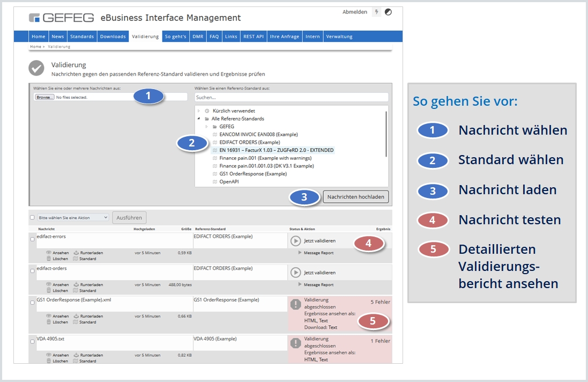Viewport: 588px width, 382px height.
Task: Tick the checkbox for GS1 OrderResponse (Example).xml
Action: (32, 302)
